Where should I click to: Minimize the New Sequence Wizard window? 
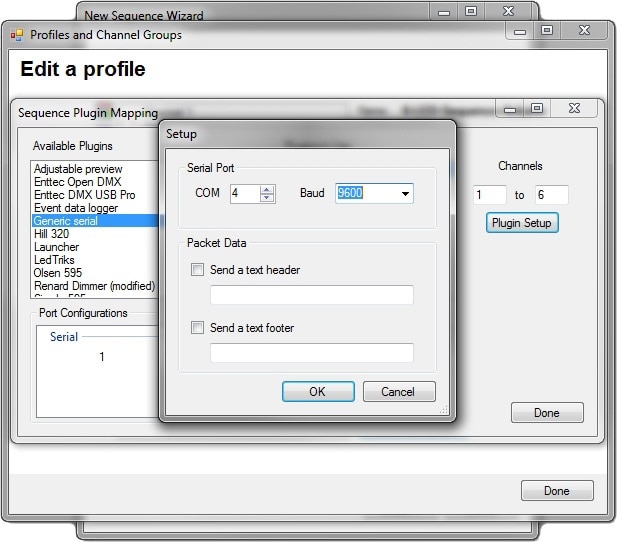pos(444,12)
